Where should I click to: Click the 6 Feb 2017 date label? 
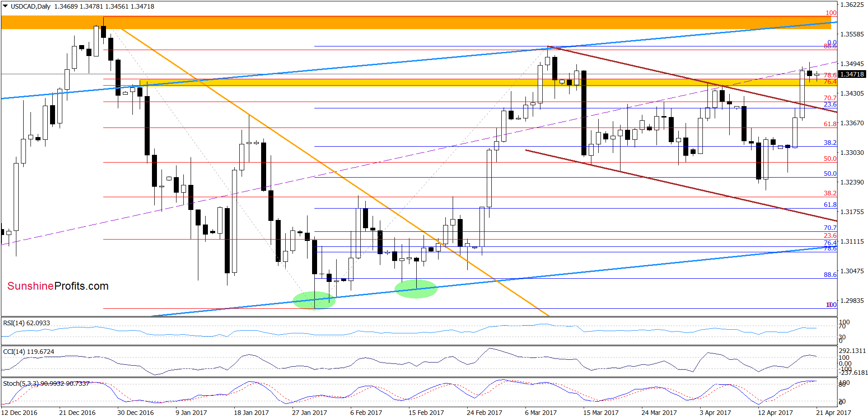click(x=366, y=413)
